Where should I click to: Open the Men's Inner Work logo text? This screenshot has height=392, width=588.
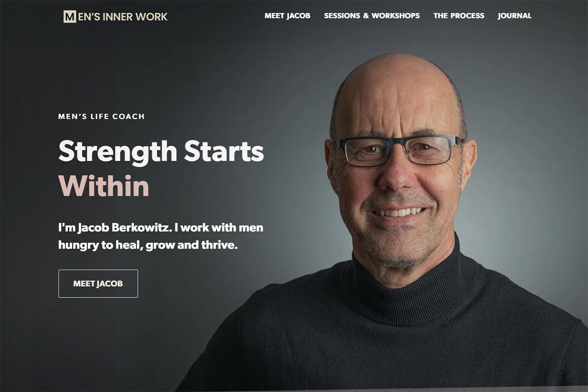point(116,17)
